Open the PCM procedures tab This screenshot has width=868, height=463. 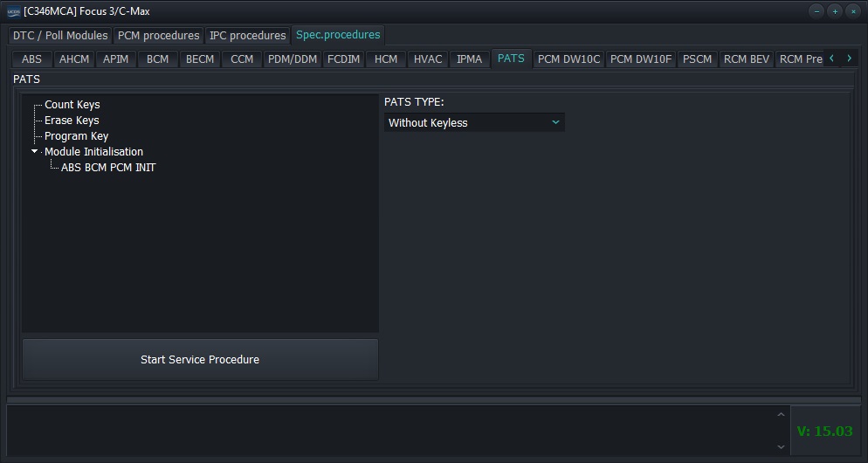159,36
